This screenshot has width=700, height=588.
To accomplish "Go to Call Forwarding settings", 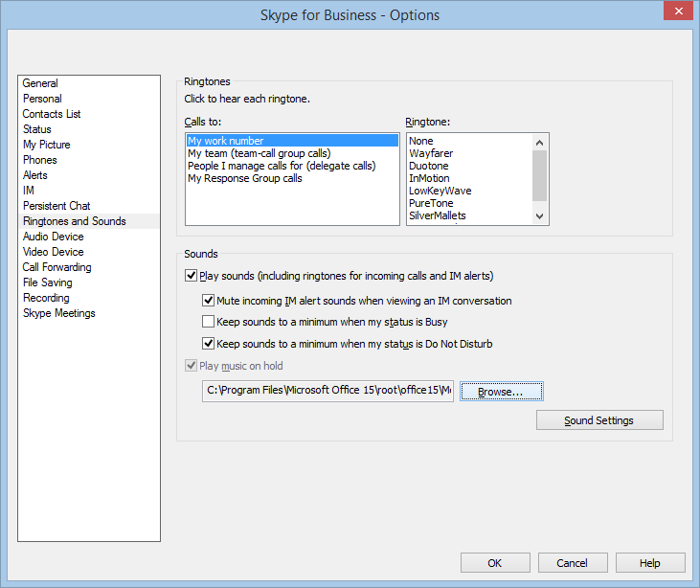I will [x=57, y=267].
